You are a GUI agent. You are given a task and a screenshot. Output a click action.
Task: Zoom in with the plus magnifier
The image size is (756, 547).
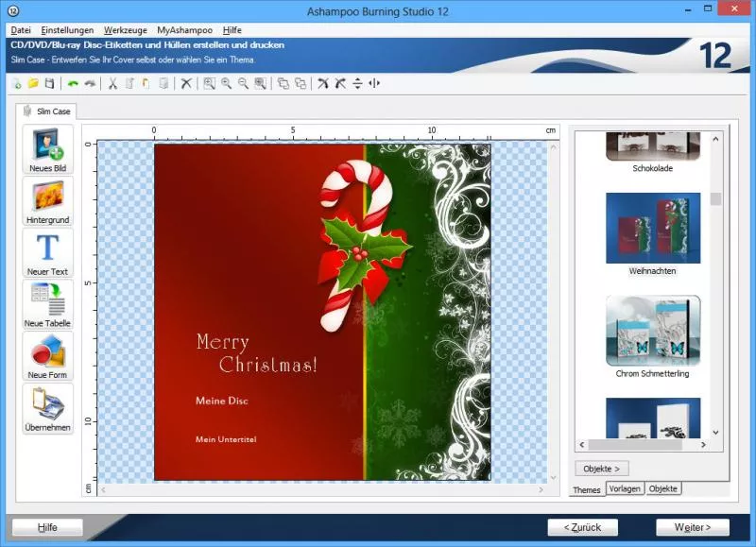(x=226, y=83)
